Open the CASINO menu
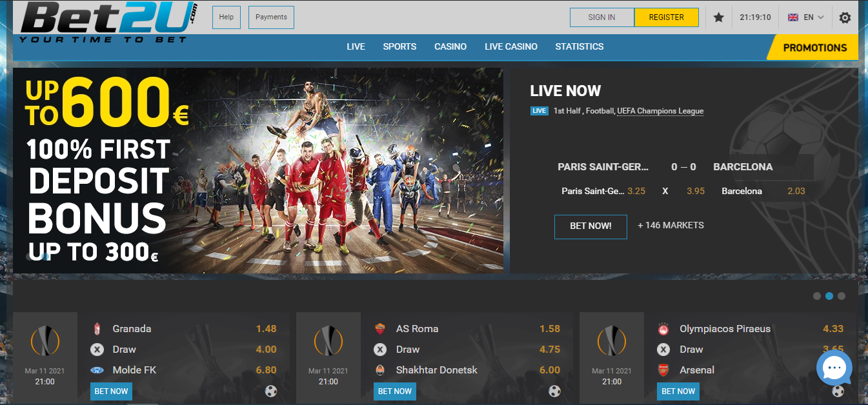 [x=450, y=46]
